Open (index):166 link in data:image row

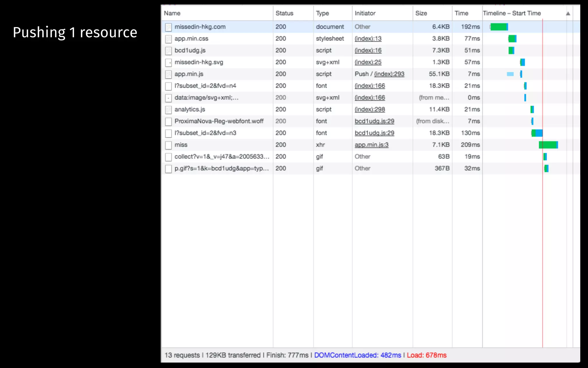click(370, 97)
